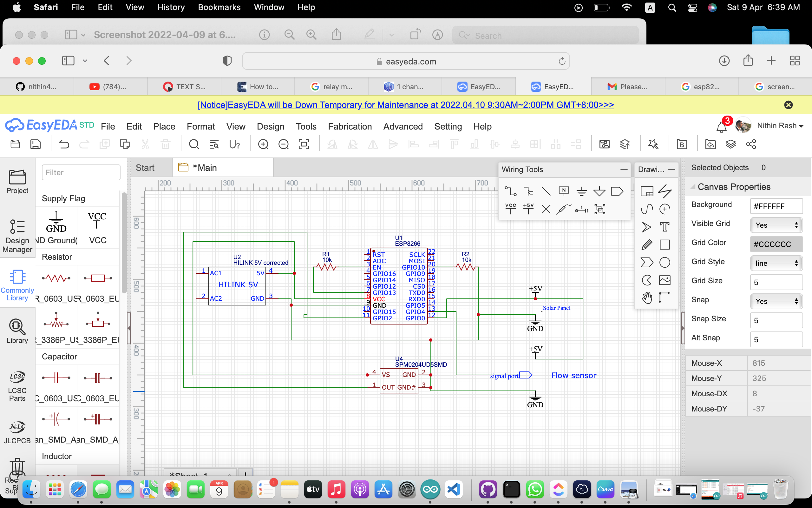812x508 pixels.
Task: Click the Grid Size input field
Action: pos(776,282)
